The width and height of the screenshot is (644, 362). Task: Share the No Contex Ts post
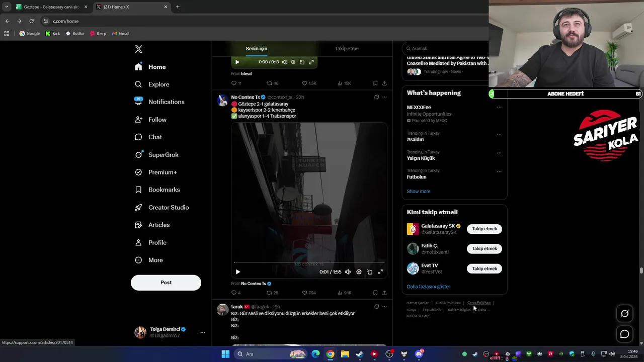tap(384, 293)
